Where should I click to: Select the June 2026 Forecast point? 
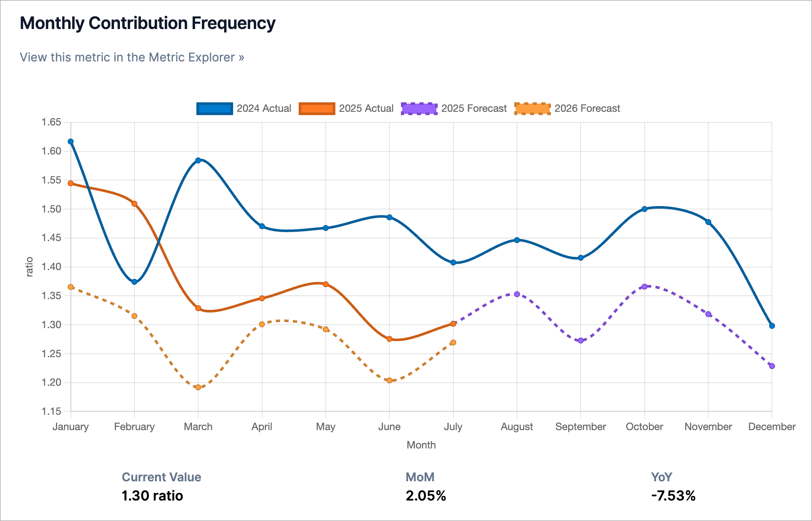click(389, 380)
